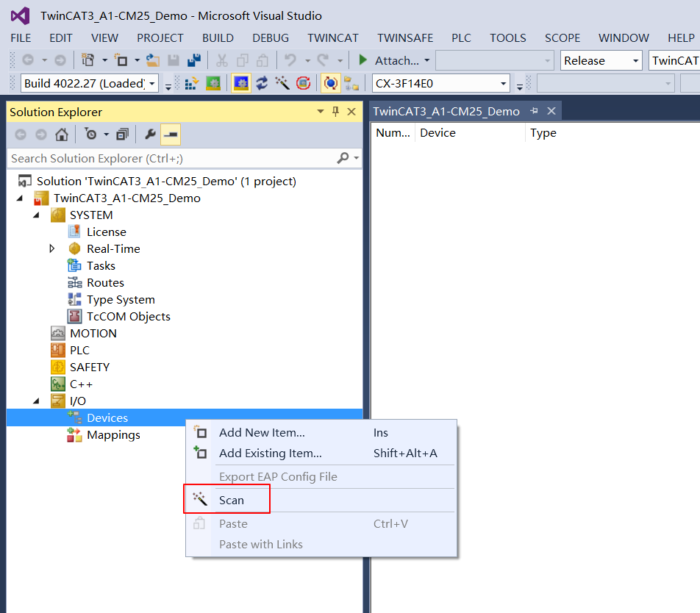Screen dimensions: 700x613
Task: Click the Save All toolbar icon
Action: (194, 60)
